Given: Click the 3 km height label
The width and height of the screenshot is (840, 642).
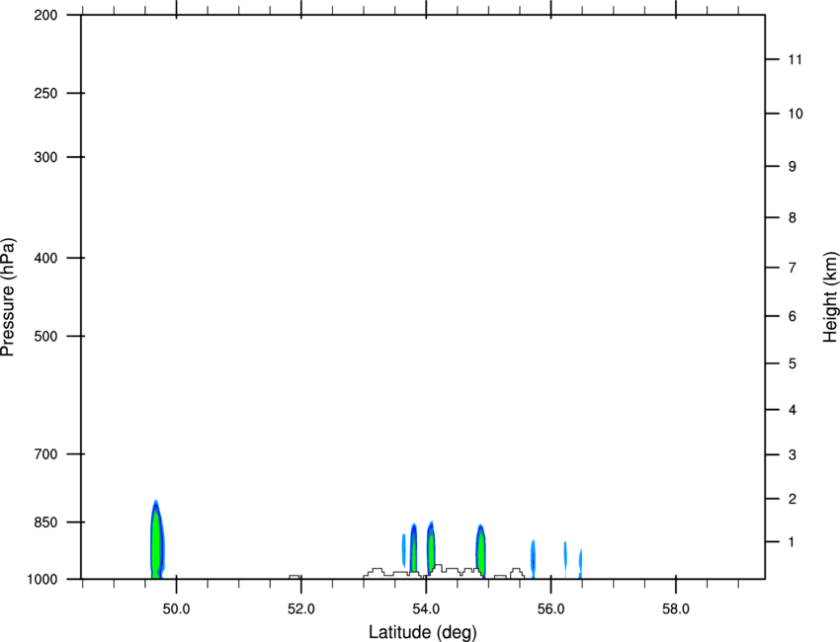Looking at the screenshot, I should [793, 454].
